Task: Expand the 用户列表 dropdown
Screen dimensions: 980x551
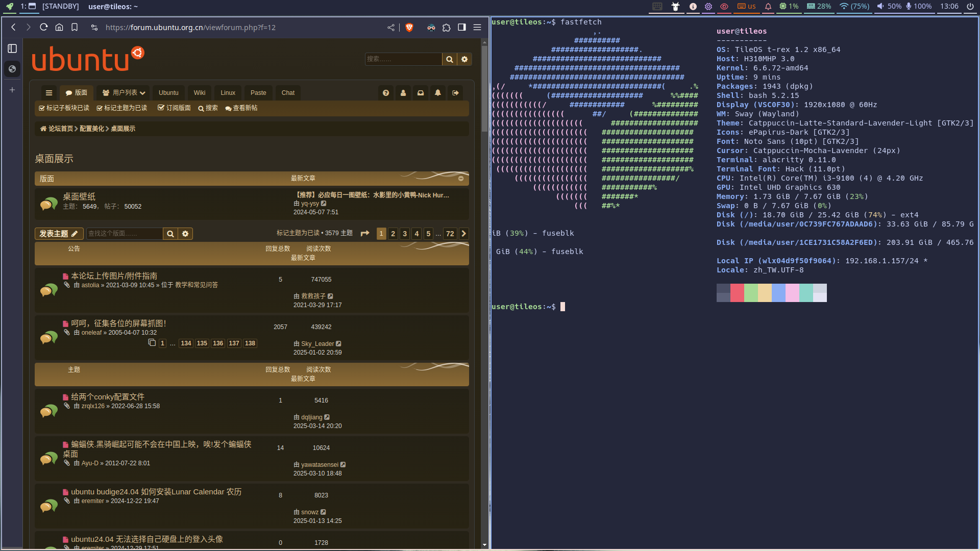Action: (124, 93)
